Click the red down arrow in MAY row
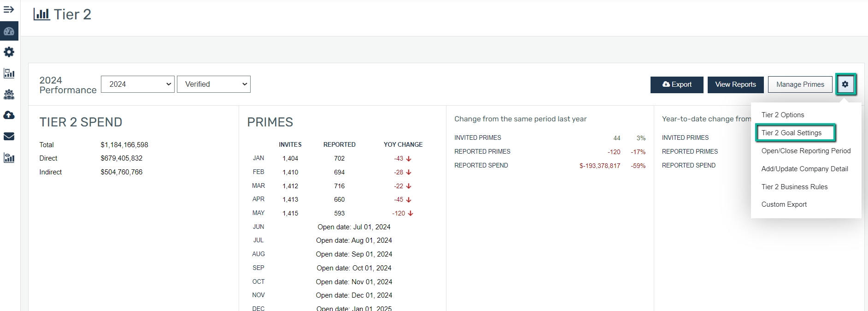 (x=411, y=214)
